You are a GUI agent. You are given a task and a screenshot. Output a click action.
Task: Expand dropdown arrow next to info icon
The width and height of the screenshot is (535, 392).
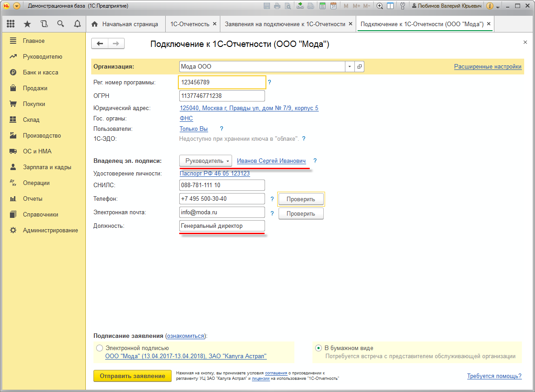[498, 6]
